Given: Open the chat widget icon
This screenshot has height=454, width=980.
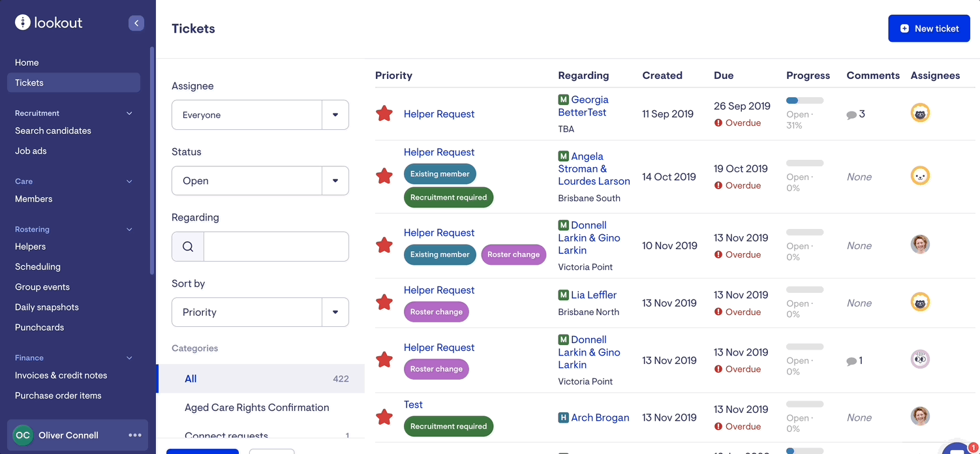Looking at the screenshot, I should (x=958, y=449).
